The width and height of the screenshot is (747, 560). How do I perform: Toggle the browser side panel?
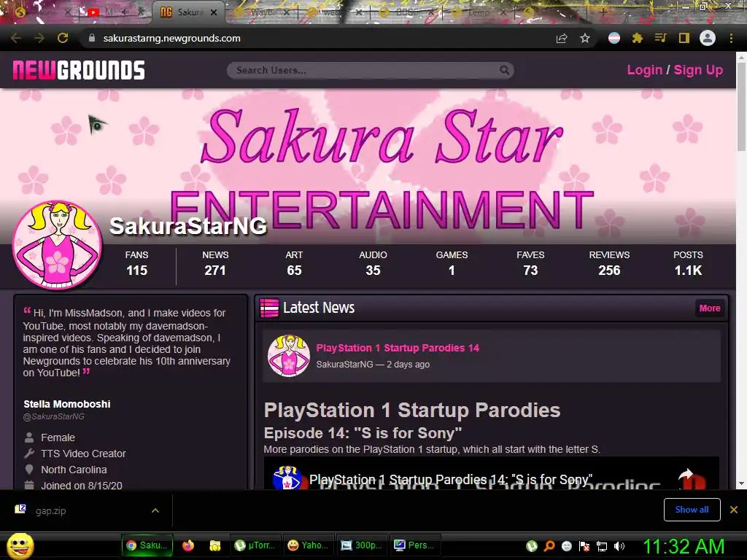[x=684, y=38]
